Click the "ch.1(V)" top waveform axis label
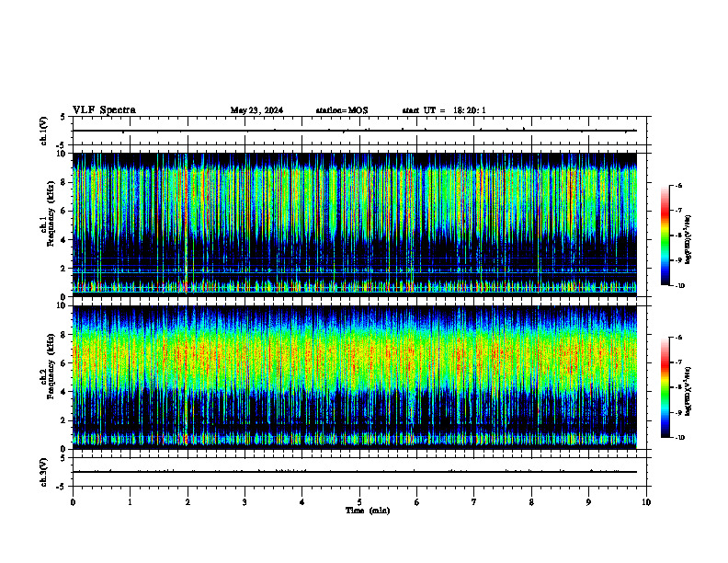This screenshot has height=563, width=728. click(44, 131)
